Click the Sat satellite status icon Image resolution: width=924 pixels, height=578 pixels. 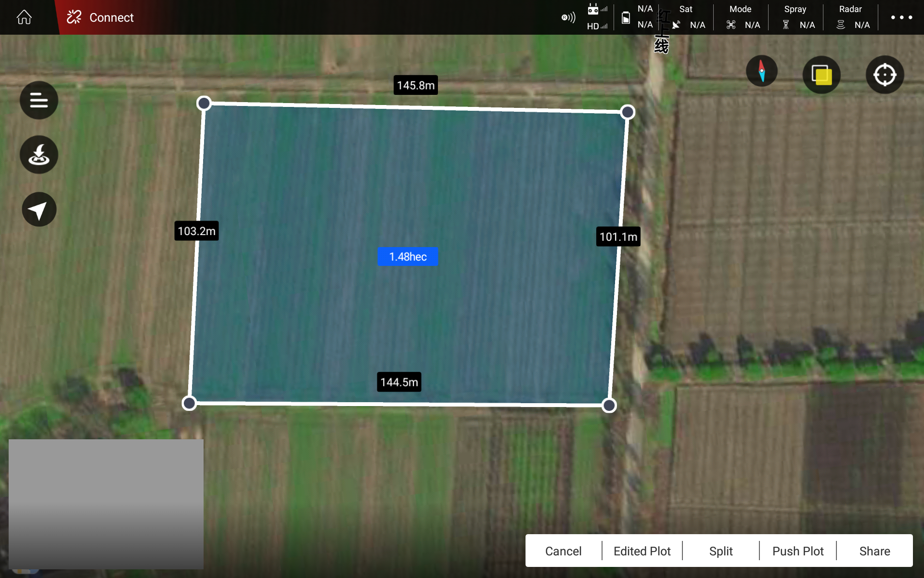coord(677,24)
